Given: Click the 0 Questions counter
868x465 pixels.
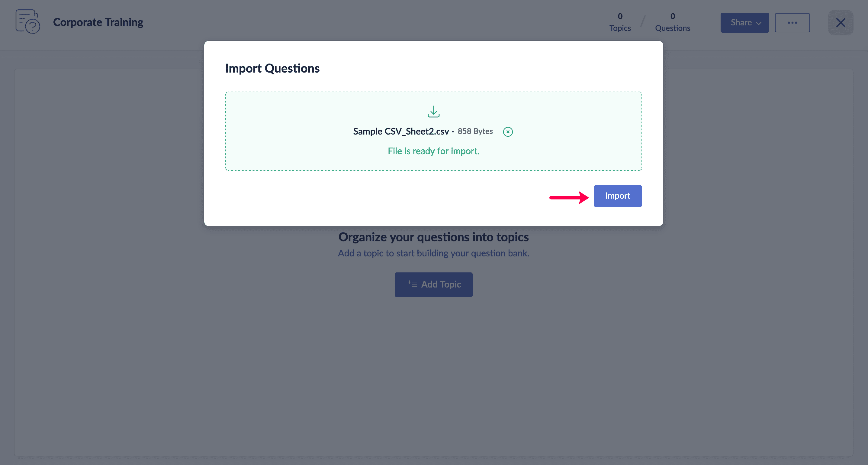Looking at the screenshot, I should click(672, 22).
